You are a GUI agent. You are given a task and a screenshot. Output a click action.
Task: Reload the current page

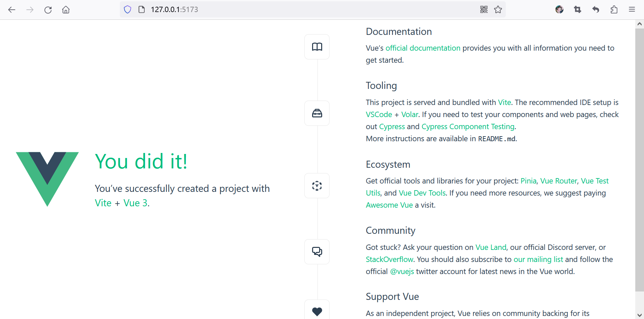(48, 10)
